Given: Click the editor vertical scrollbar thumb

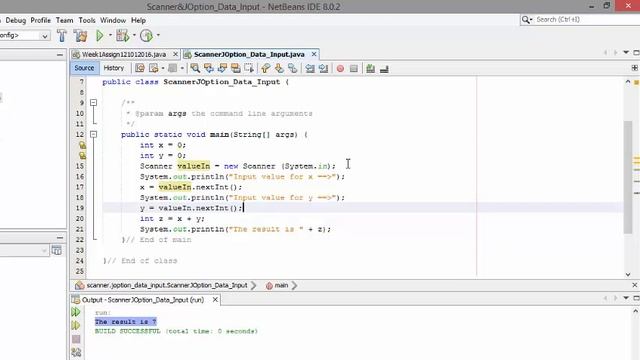Looking at the screenshot, I should click(x=628, y=178).
